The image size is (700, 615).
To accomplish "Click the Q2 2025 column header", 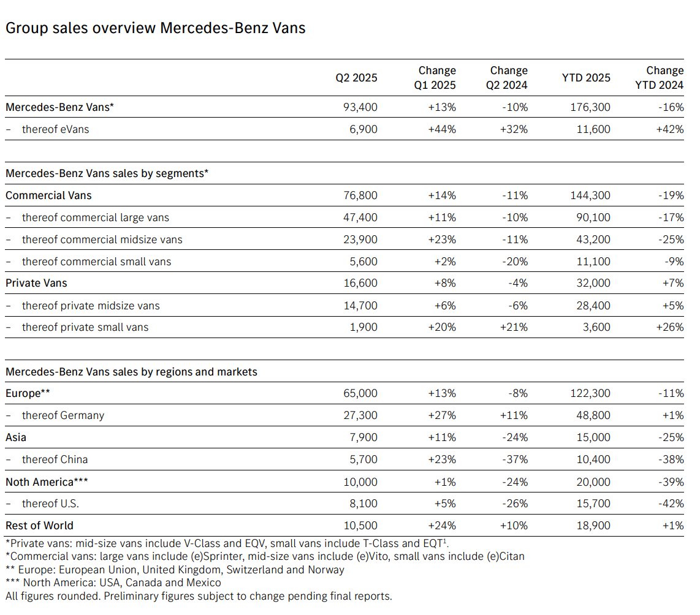I will click(x=356, y=78).
